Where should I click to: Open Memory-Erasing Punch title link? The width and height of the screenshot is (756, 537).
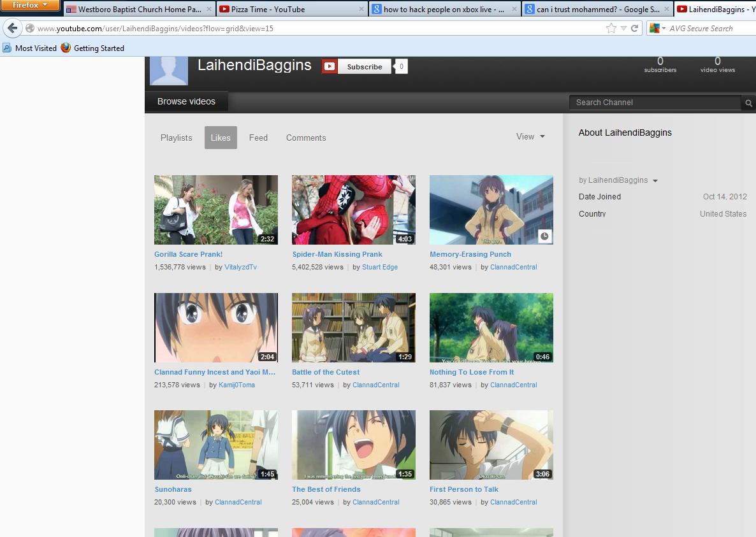point(470,254)
